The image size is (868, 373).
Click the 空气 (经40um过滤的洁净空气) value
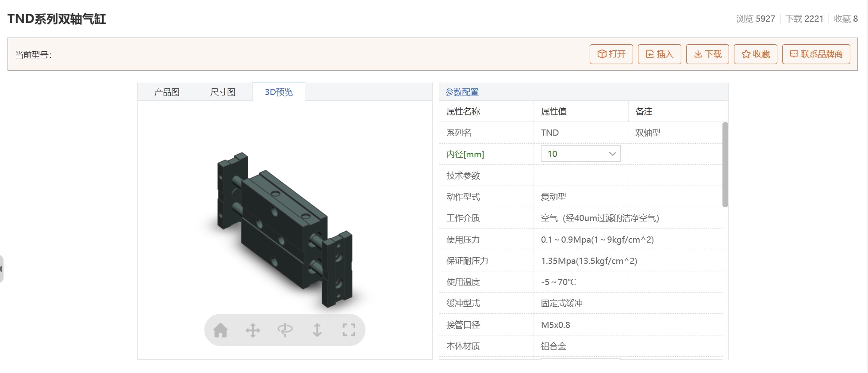click(x=600, y=218)
